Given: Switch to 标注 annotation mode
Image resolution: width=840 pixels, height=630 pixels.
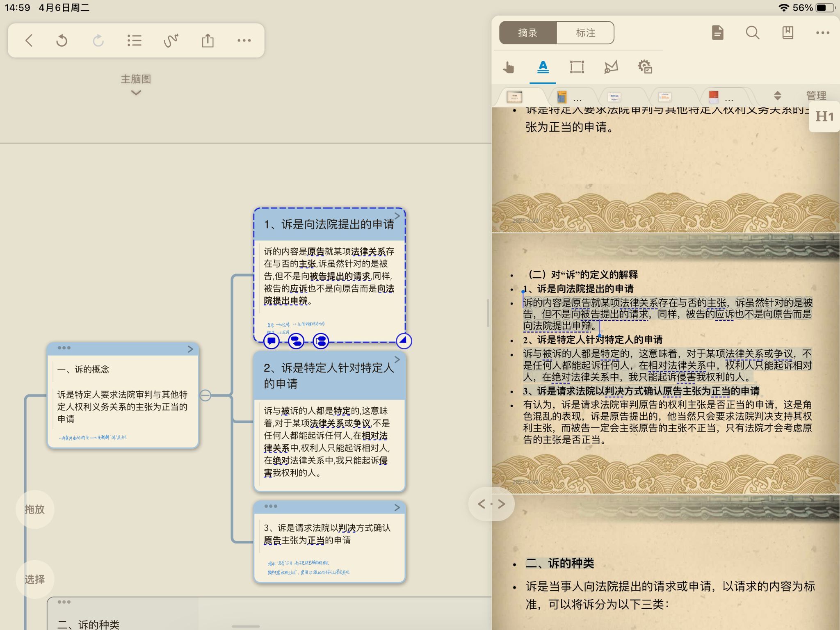Looking at the screenshot, I should [x=585, y=33].
